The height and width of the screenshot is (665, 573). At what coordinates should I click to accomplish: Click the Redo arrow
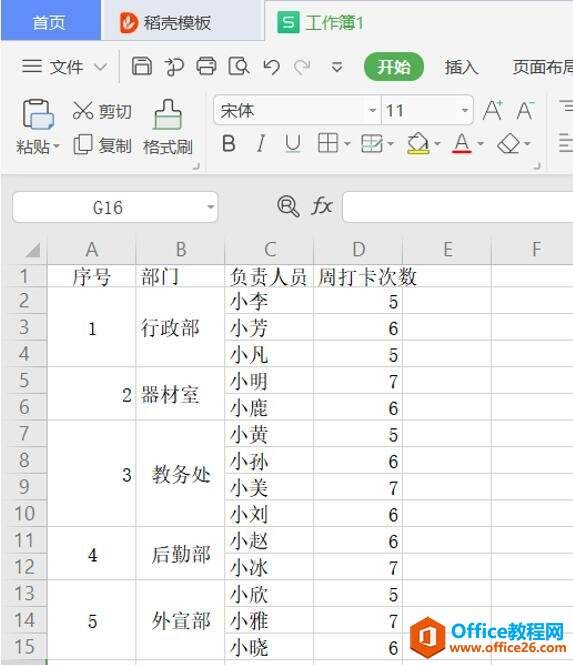pyautogui.click(x=302, y=67)
